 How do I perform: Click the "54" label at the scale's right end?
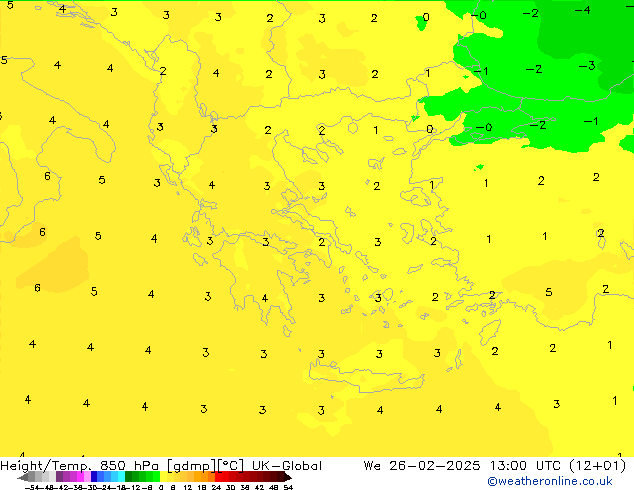[288, 487]
